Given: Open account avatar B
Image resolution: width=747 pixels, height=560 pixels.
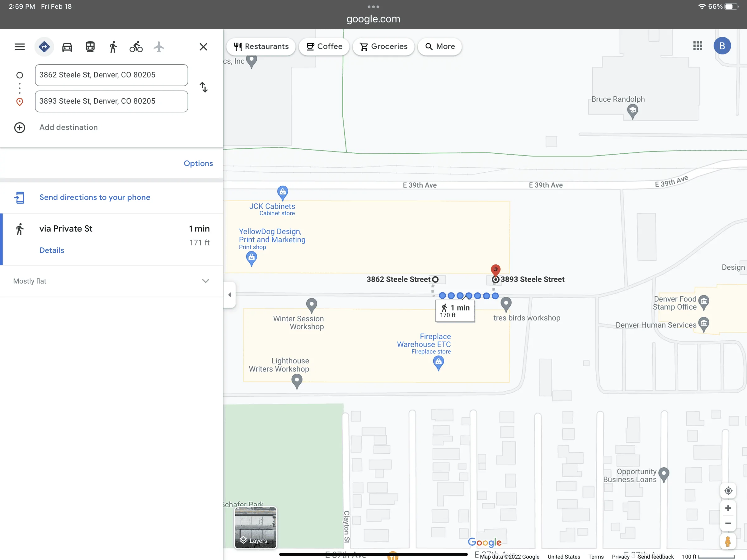Looking at the screenshot, I should 722,46.
